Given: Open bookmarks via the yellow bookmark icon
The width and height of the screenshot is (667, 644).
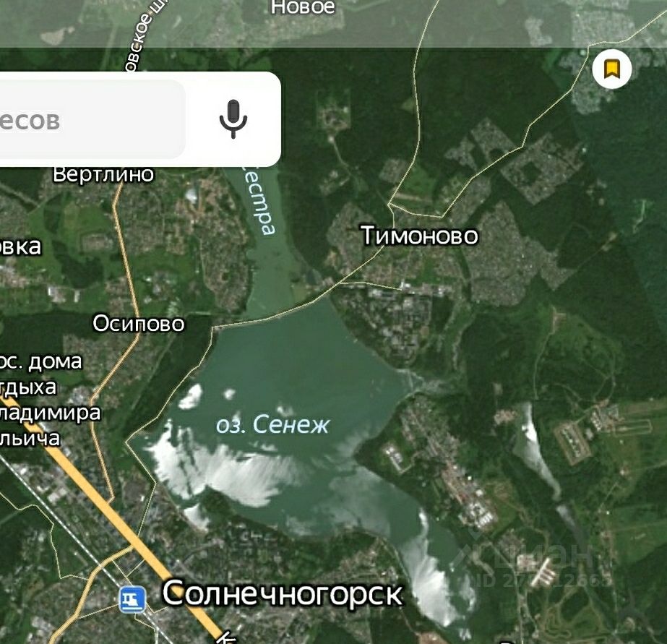Looking at the screenshot, I should click(x=611, y=69).
